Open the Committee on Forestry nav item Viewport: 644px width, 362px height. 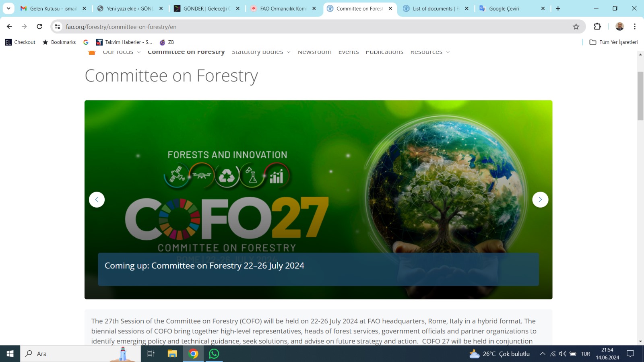pyautogui.click(x=186, y=52)
